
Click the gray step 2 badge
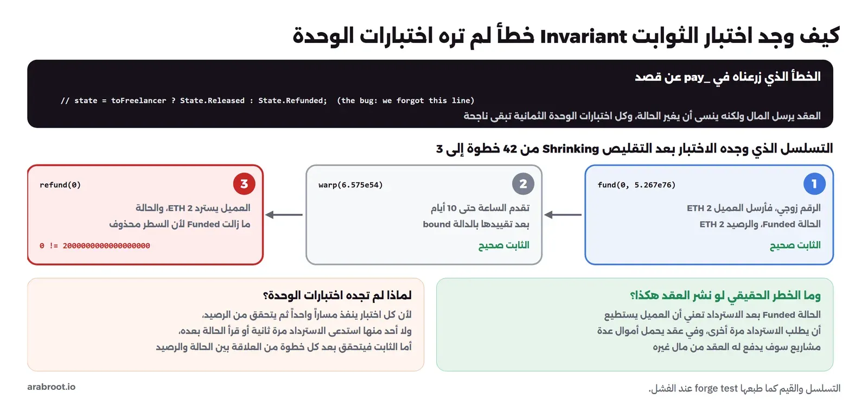523,184
